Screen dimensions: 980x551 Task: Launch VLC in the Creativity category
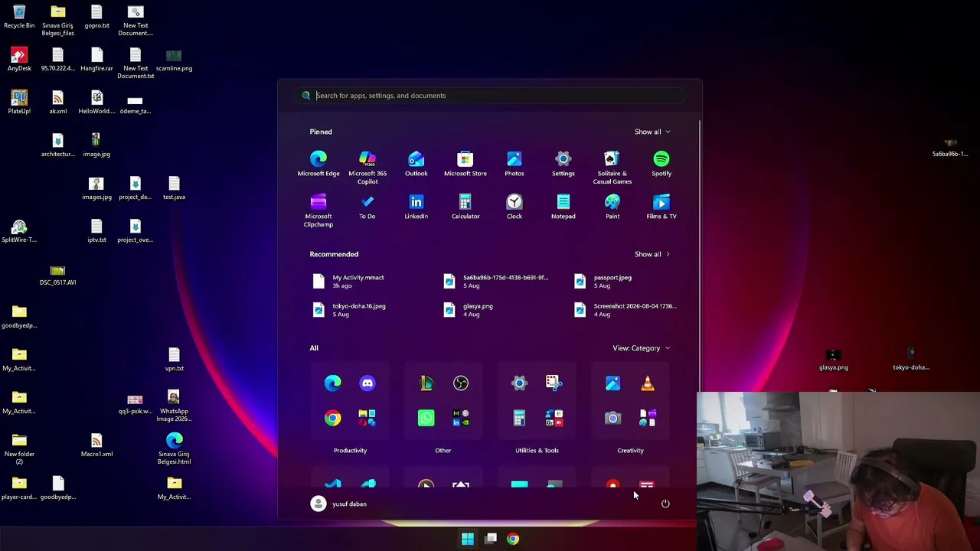point(648,383)
